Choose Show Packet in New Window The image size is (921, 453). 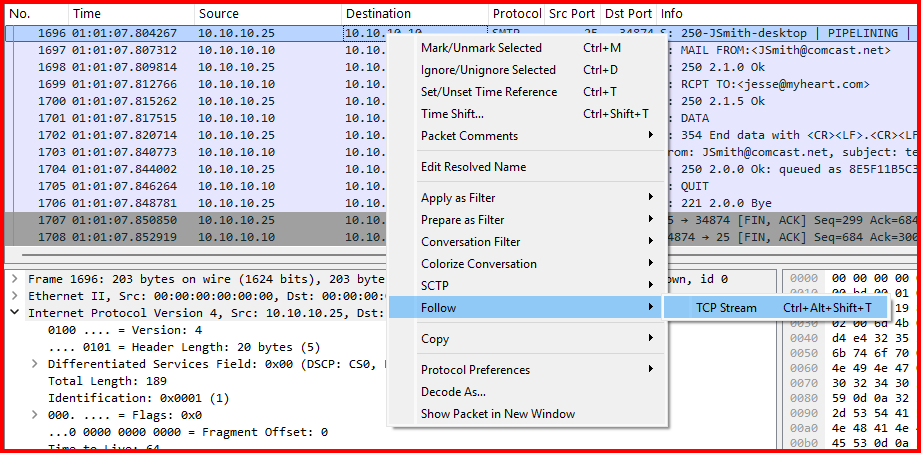pos(497,414)
